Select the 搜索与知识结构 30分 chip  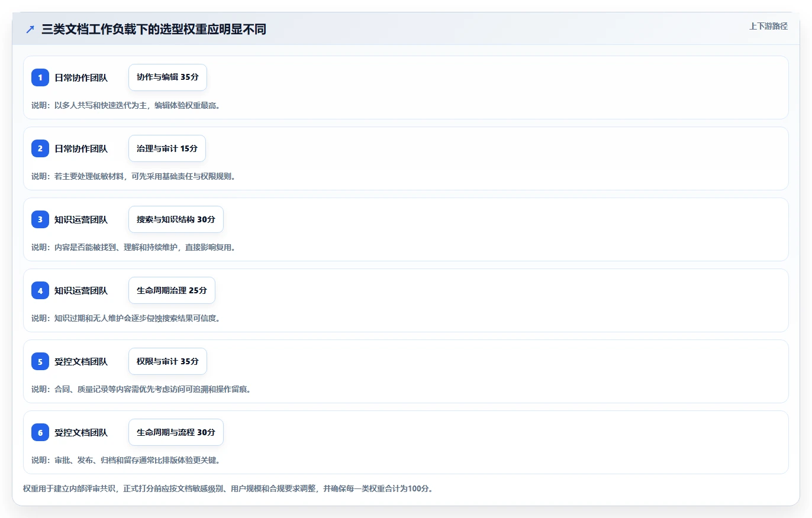[x=176, y=219]
